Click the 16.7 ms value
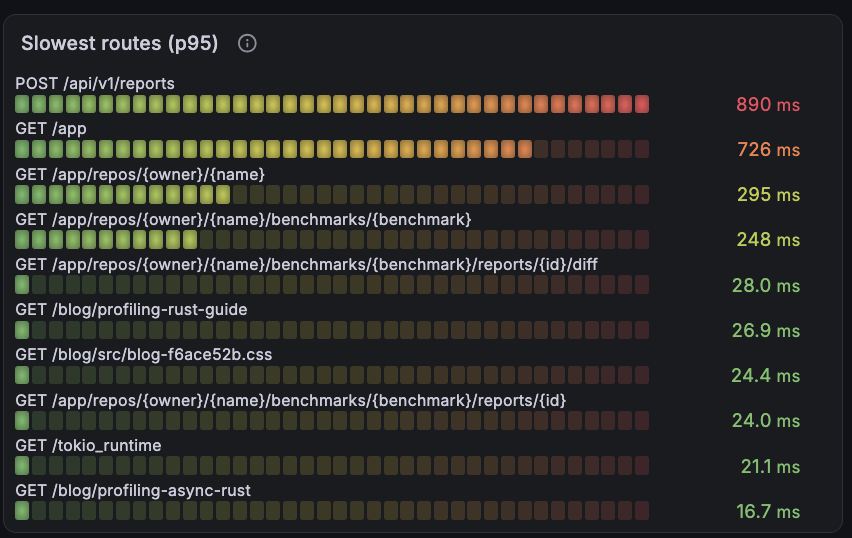This screenshot has width=852, height=538. click(x=768, y=511)
